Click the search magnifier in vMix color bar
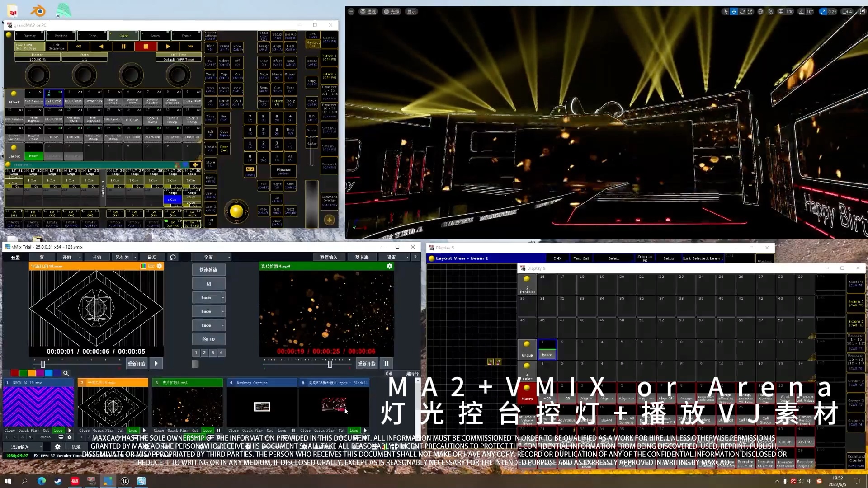 [x=66, y=373]
